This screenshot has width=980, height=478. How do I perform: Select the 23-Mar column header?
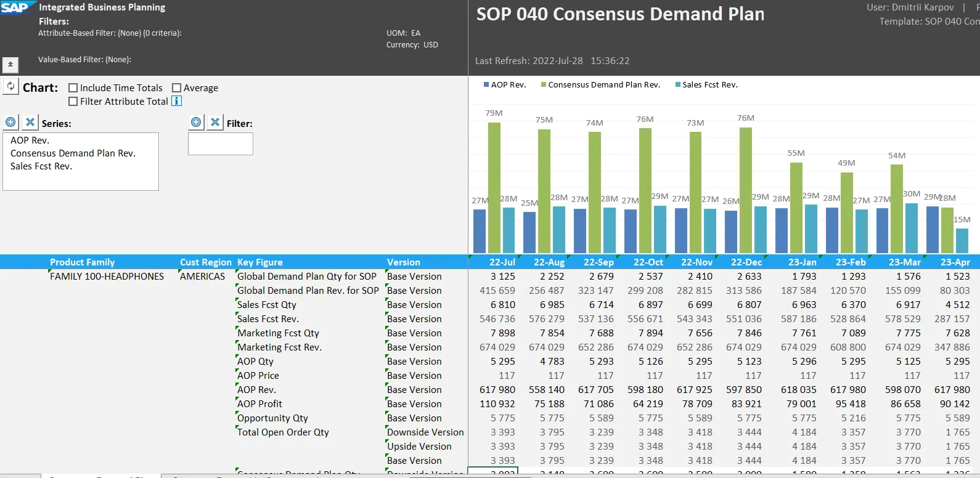pos(905,262)
